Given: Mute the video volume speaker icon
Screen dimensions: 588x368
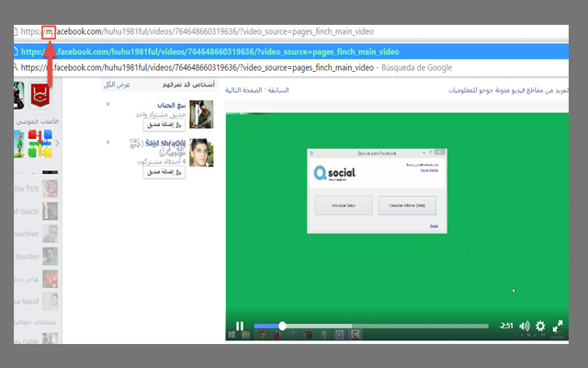Looking at the screenshot, I should click(x=525, y=326).
